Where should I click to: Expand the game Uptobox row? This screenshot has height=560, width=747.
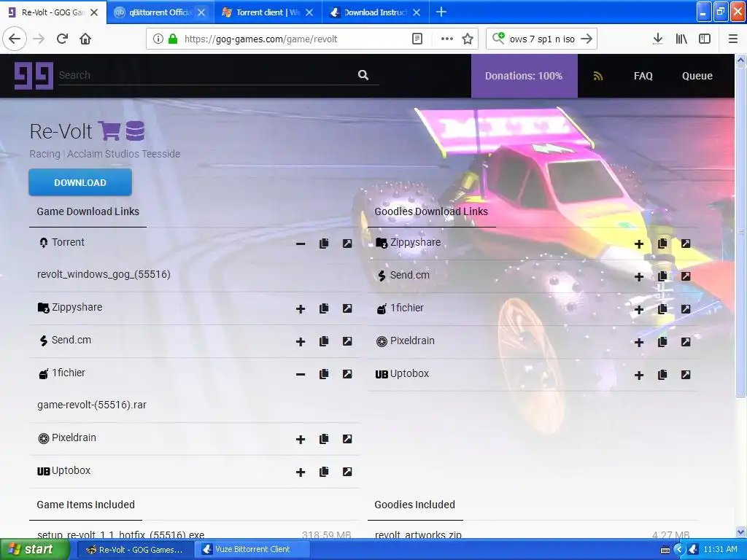[x=300, y=472]
